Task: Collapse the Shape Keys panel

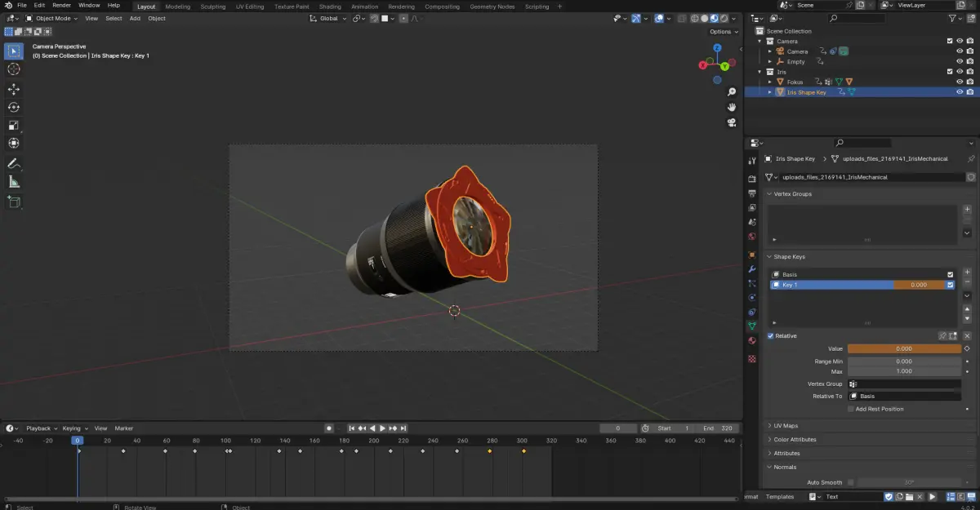Action: click(x=789, y=257)
